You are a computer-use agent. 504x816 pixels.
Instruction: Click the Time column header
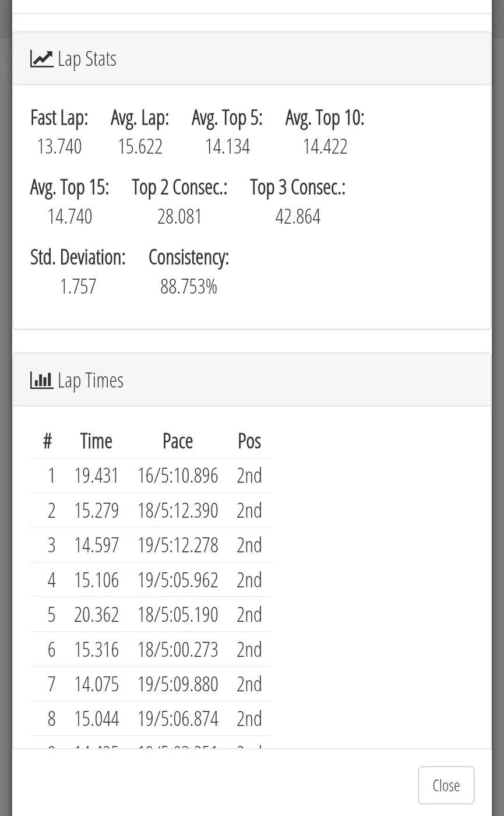tap(96, 441)
